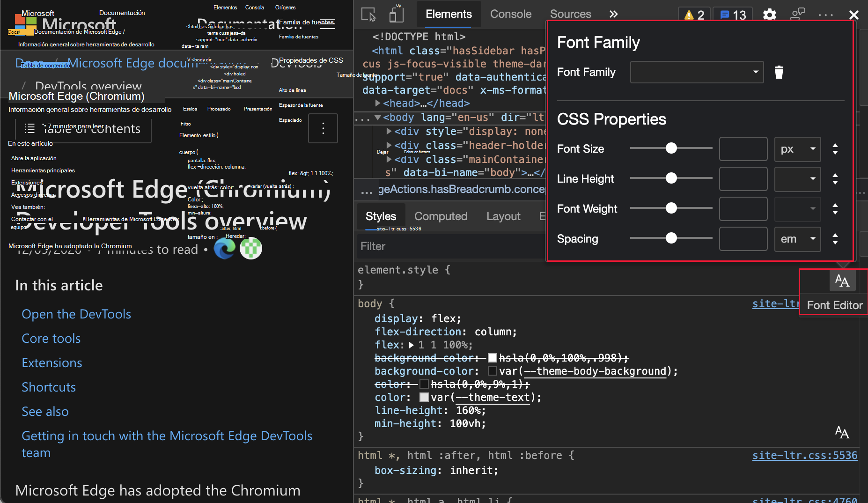Open the warnings counter showing 2
The image size is (868, 503).
click(x=694, y=15)
